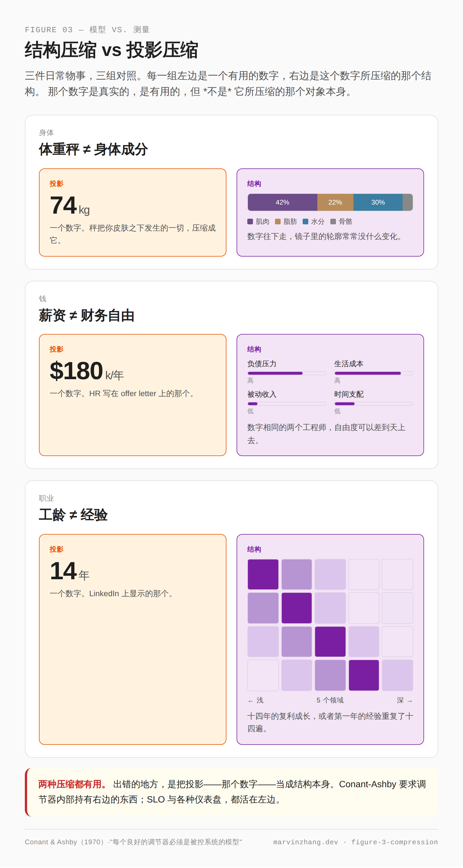
Task: Click the heading 薪资 ≠ 财务自由
Action: coord(87,315)
